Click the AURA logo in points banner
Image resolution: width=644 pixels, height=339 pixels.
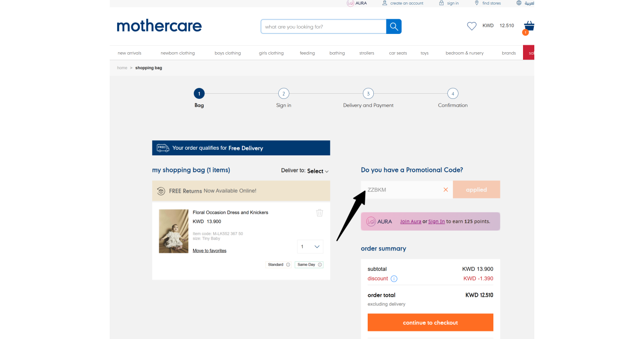click(x=379, y=221)
